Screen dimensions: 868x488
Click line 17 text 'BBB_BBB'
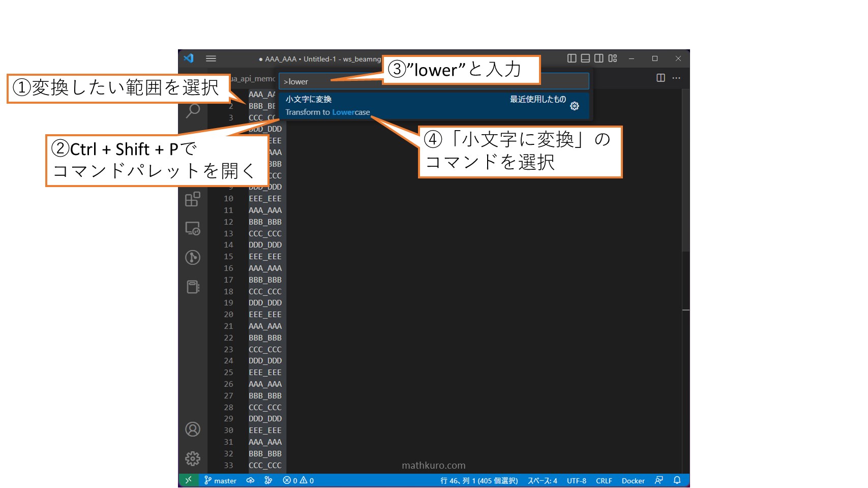265,280
